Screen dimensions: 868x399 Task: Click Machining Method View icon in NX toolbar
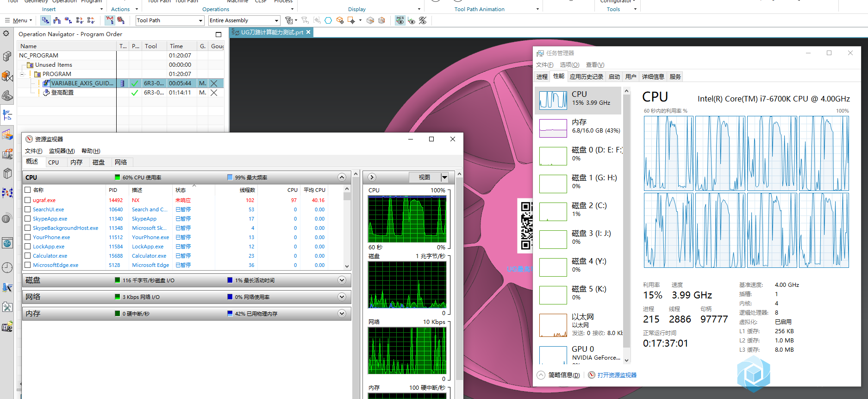tap(80, 20)
